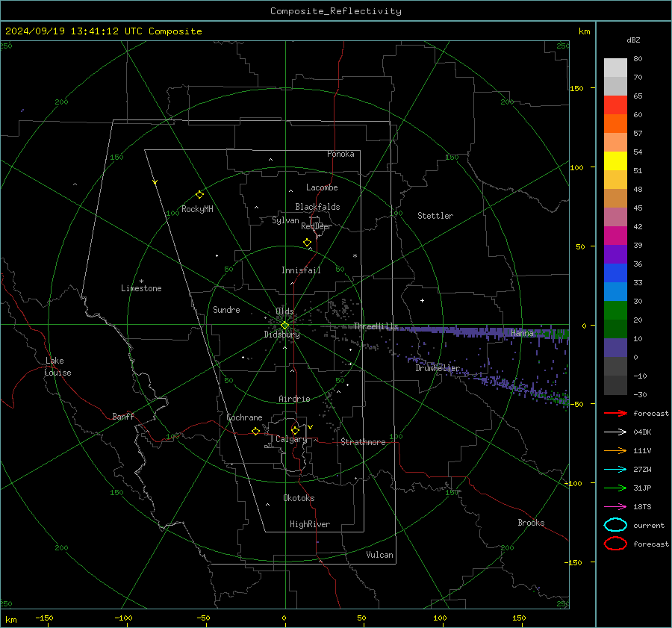
Task: Select the bright green swatch above 20 dBZ
Action: coord(615,310)
